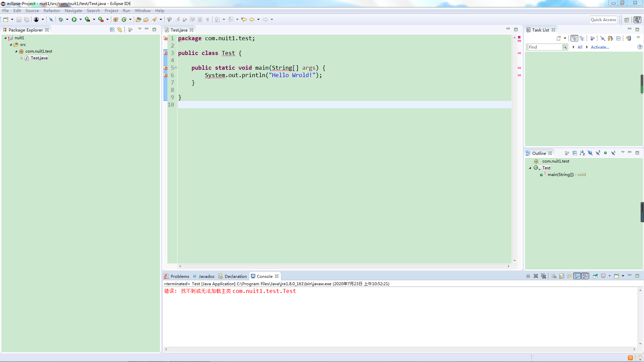Toggle Scheduled presentation in Task List
The image size is (644, 362).
coord(582,38)
